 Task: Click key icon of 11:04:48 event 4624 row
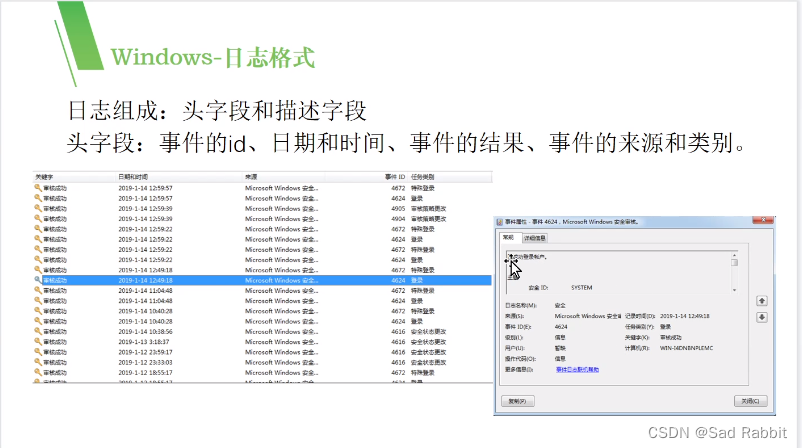[x=38, y=300]
